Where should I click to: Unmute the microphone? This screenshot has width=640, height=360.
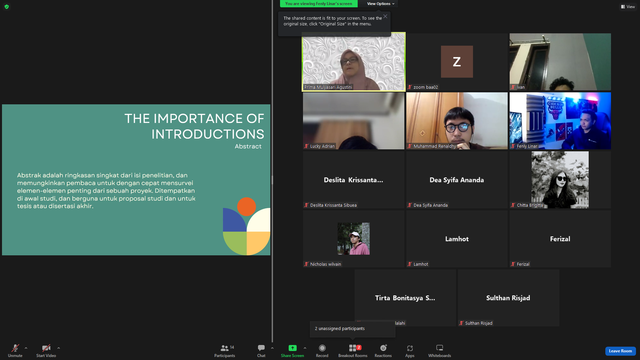[15, 350]
